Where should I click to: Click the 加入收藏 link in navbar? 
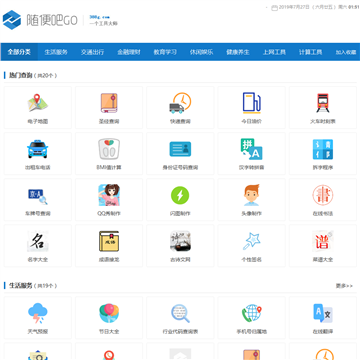point(346,52)
